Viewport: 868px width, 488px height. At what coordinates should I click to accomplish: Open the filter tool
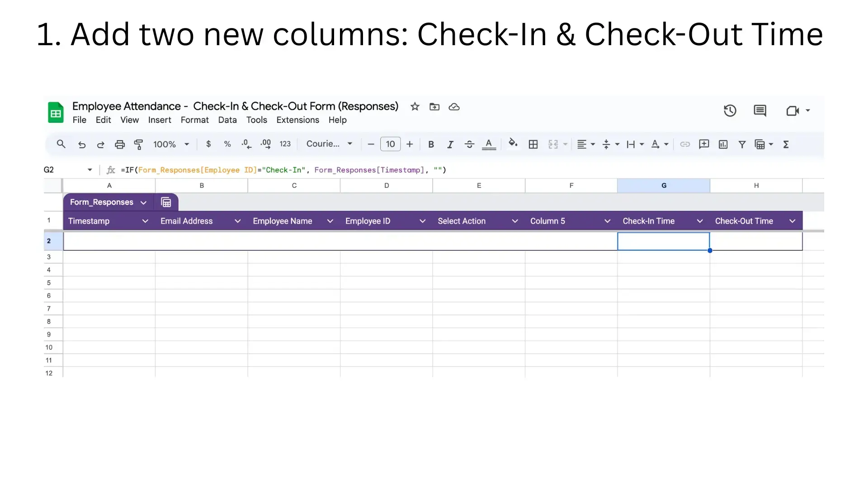click(x=742, y=144)
